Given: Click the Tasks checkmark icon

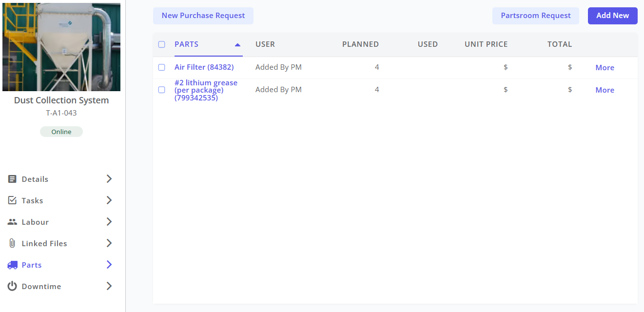Looking at the screenshot, I should tap(12, 200).
